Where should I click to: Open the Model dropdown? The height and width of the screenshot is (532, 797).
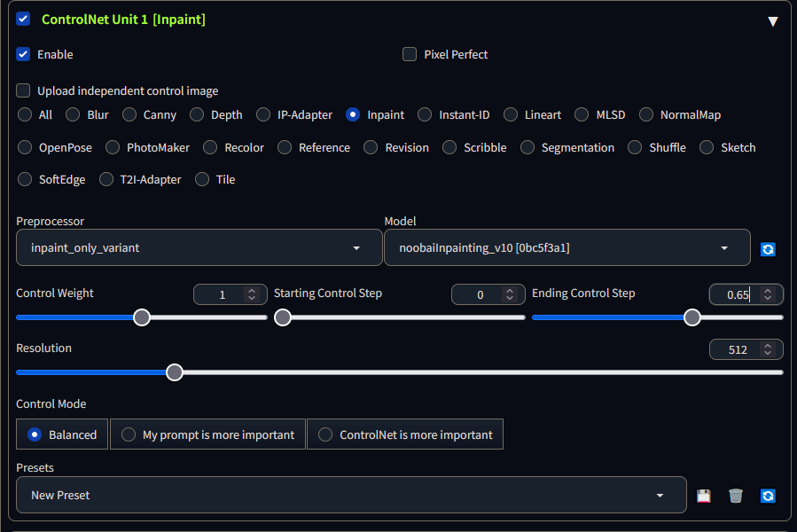click(x=566, y=248)
